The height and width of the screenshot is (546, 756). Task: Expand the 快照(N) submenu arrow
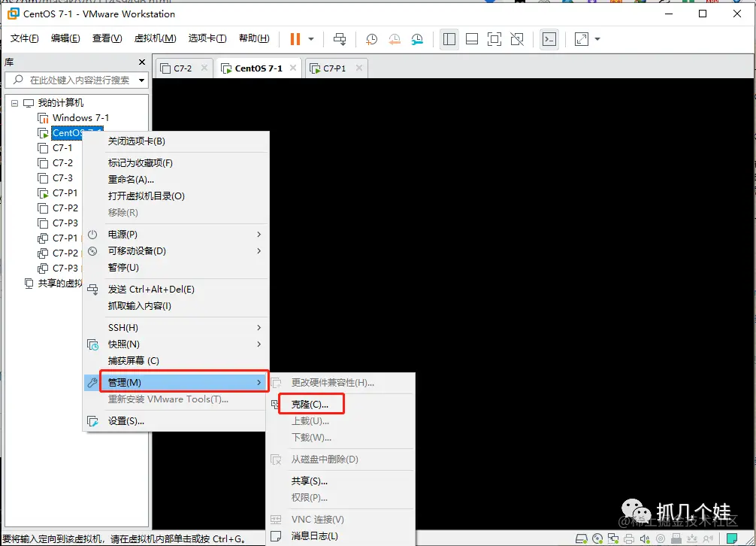259,344
